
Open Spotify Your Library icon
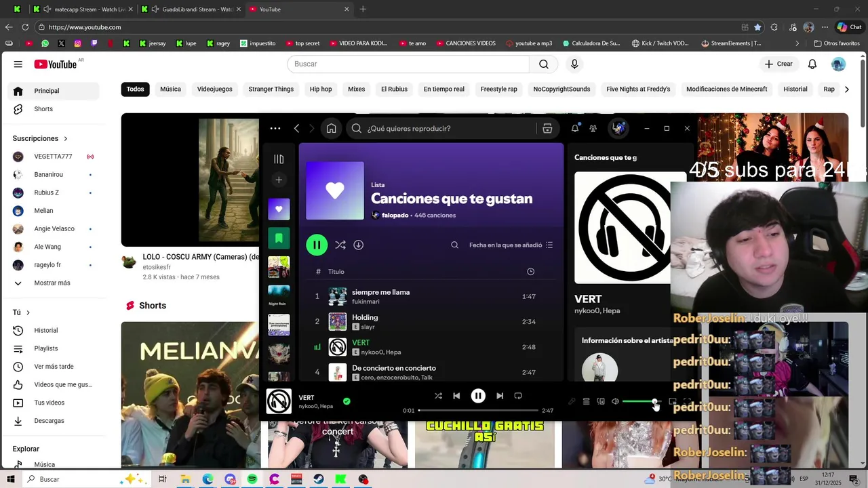[x=279, y=159]
